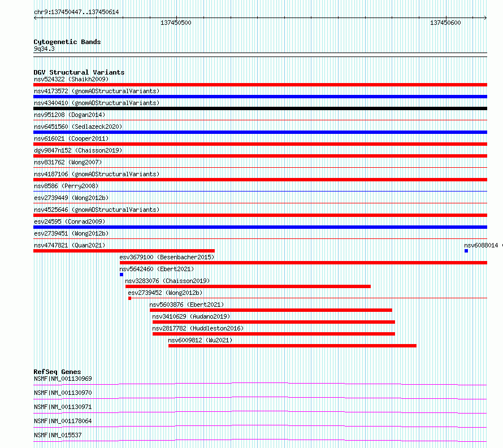The width and height of the screenshot is (503, 448).
Task: Click the nsv951208 (Dogan2014) label
Action: coord(70,115)
